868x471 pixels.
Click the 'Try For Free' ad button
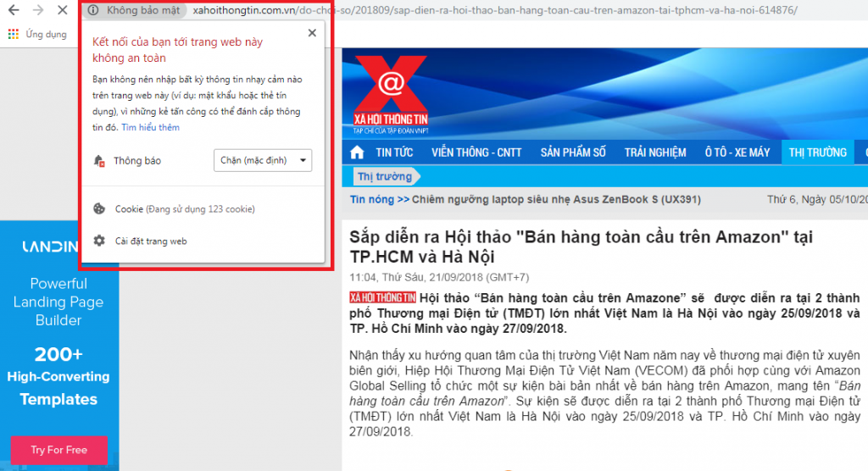[x=58, y=450]
